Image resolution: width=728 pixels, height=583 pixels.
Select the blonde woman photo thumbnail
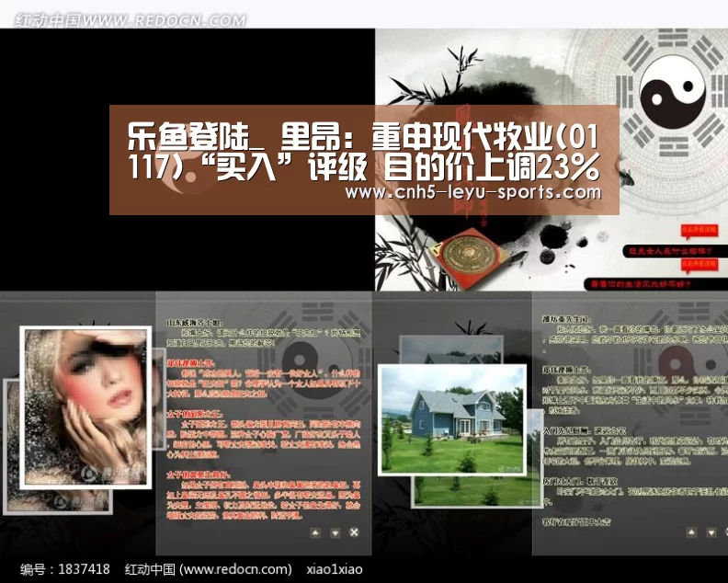coord(85,407)
